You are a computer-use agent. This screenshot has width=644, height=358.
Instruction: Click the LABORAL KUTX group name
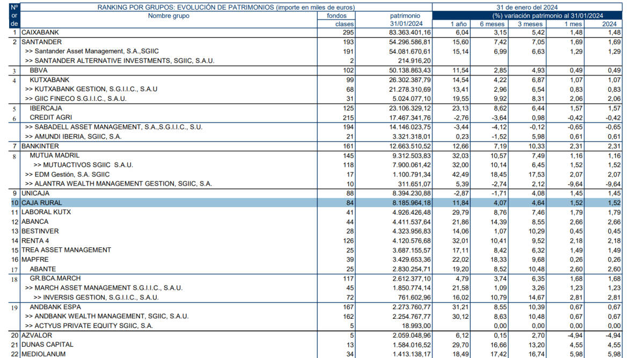click(46, 212)
